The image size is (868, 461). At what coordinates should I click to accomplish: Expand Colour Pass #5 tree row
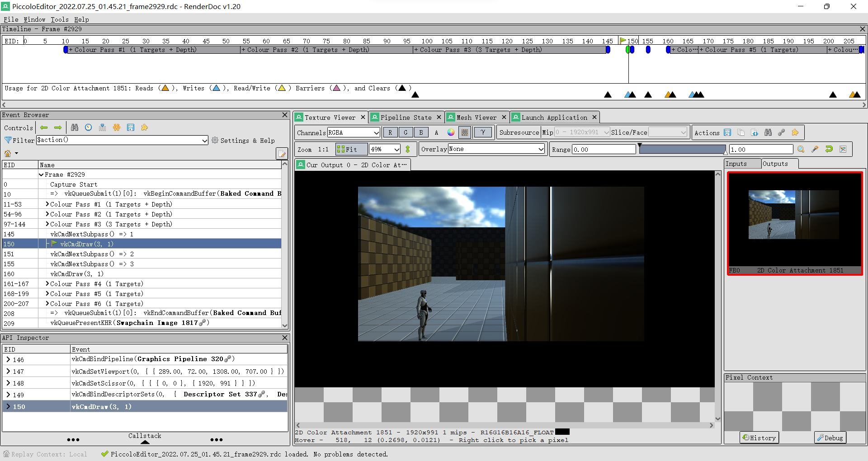pos(47,294)
